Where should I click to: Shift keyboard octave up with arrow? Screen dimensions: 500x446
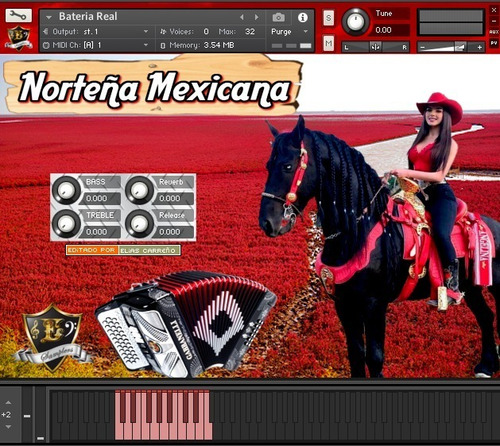(8, 403)
